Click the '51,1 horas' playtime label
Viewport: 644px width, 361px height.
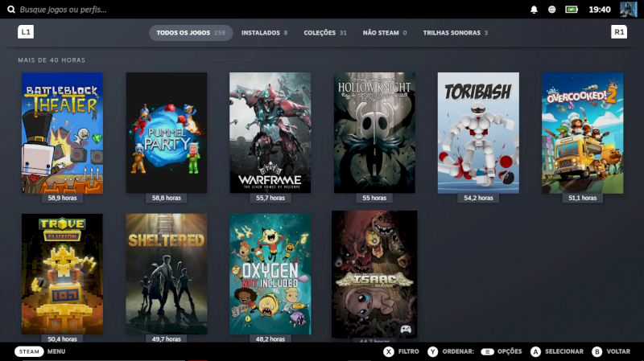coord(582,198)
